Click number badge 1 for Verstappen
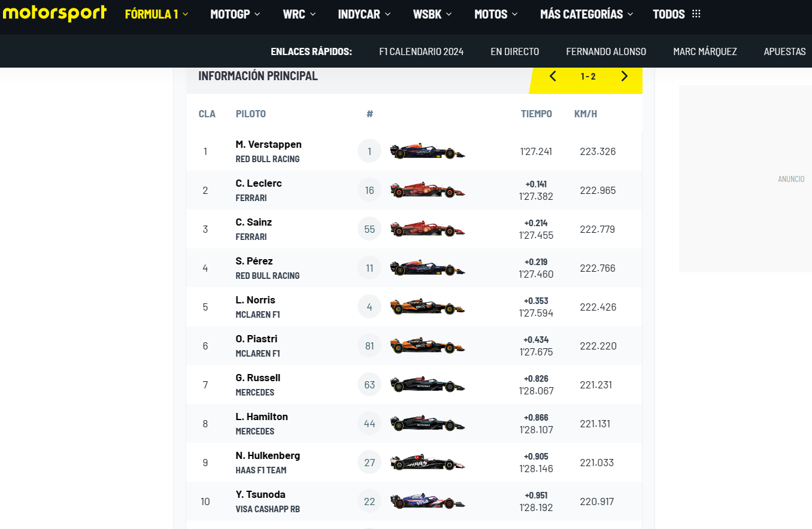812x529 pixels. 369,151
